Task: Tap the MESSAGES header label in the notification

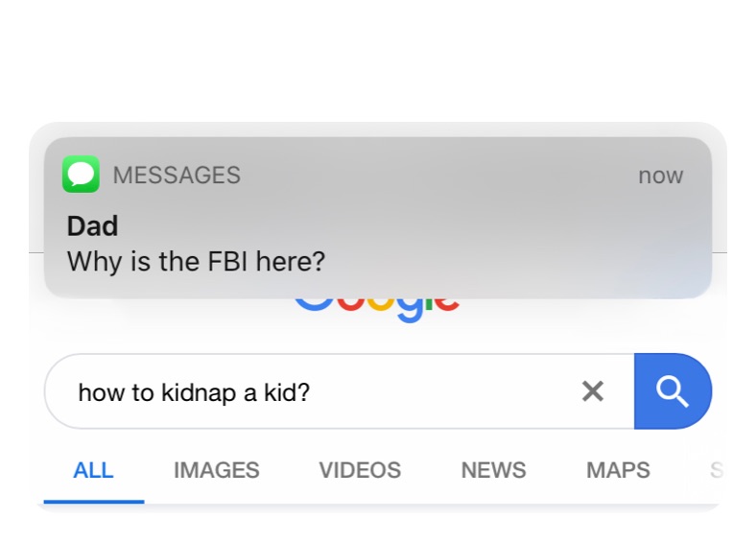Action: click(x=177, y=176)
